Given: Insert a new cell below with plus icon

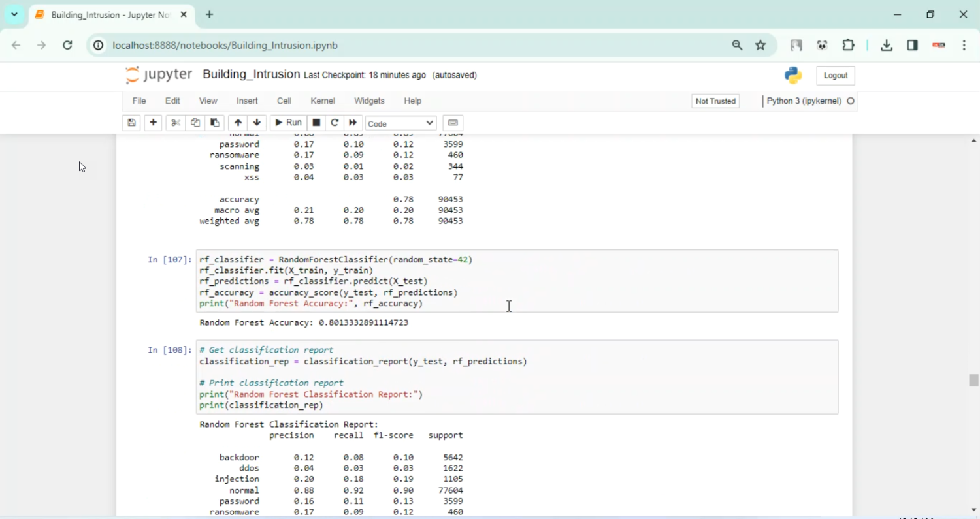Looking at the screenshot, I should [x=153, y=123].
